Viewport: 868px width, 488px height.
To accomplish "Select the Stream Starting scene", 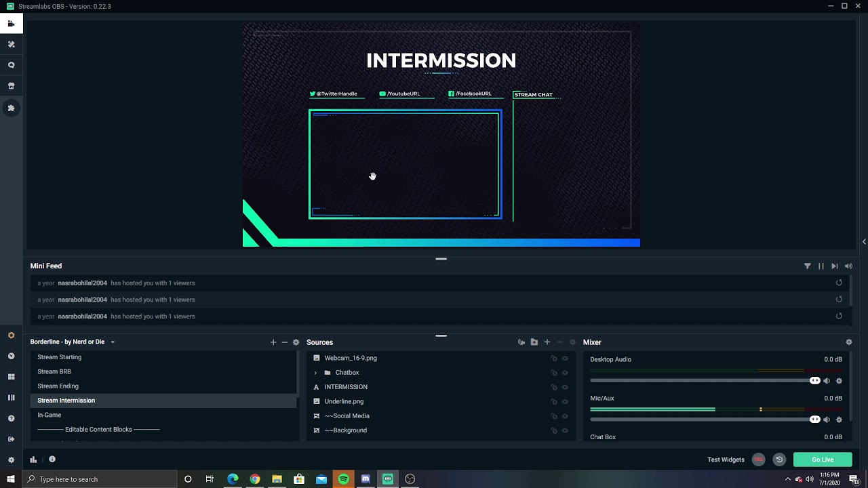I will tap(163, 357).
